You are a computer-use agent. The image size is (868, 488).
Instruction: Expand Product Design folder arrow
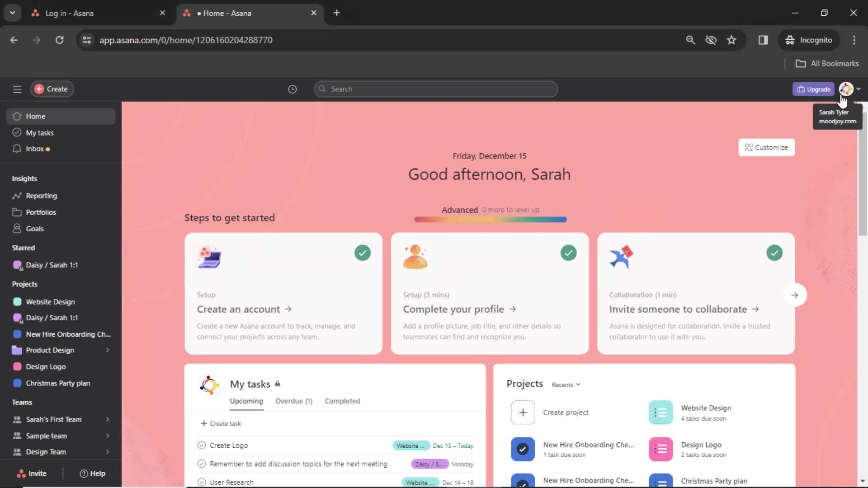tap(108, 350)
